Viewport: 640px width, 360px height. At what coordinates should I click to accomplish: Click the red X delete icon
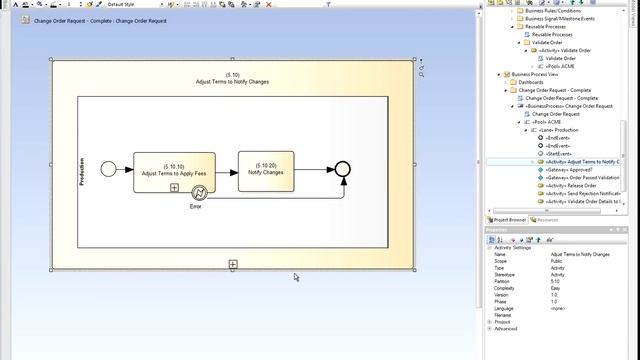(269, 4)
